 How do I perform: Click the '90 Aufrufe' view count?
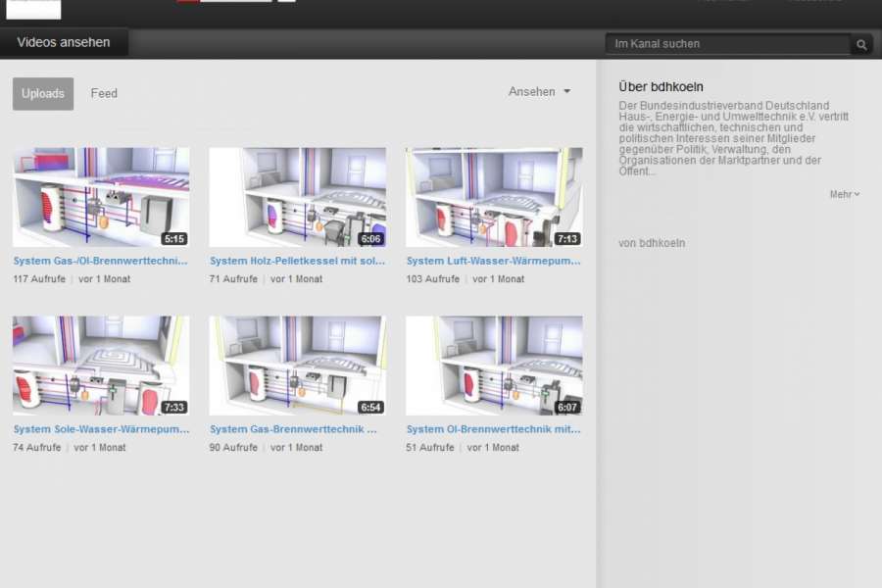coord(233,448)
